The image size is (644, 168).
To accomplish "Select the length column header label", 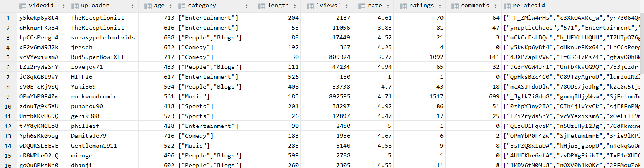I will click(x=278, y=6).
